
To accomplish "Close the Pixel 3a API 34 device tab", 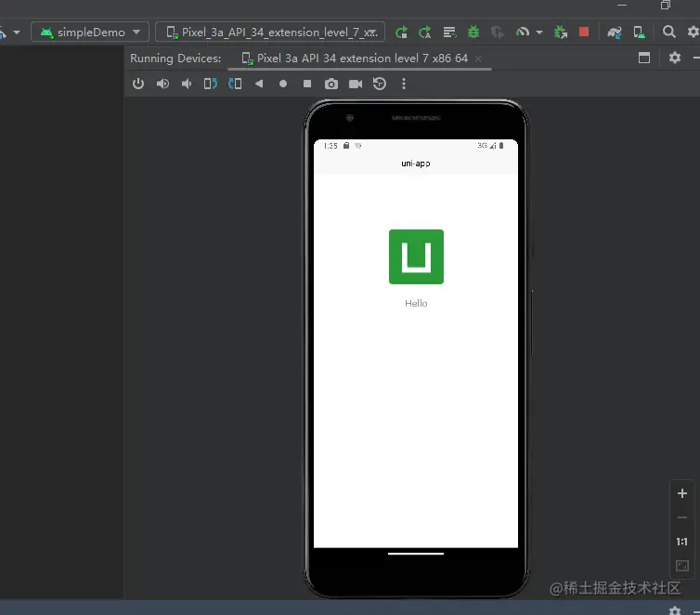I will point(478,59).
